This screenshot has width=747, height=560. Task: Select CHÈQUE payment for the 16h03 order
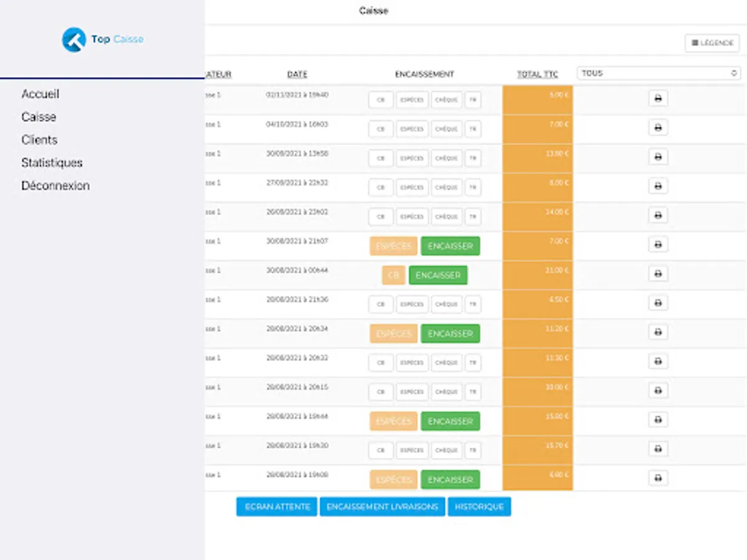(x=446, y=129)
